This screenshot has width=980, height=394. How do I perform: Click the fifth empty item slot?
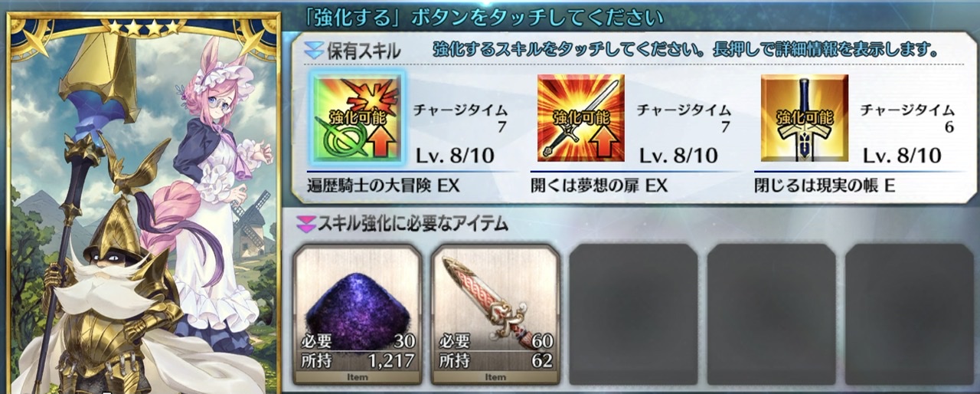click(909, 314)
